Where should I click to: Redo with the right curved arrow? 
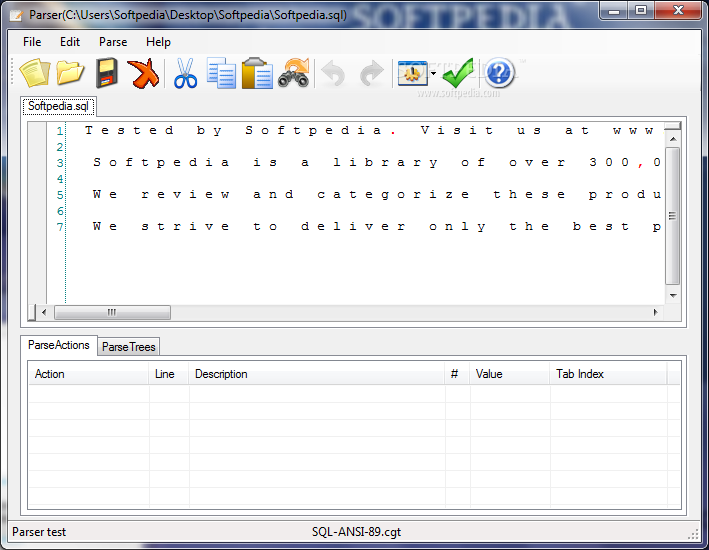coord(372,74)
